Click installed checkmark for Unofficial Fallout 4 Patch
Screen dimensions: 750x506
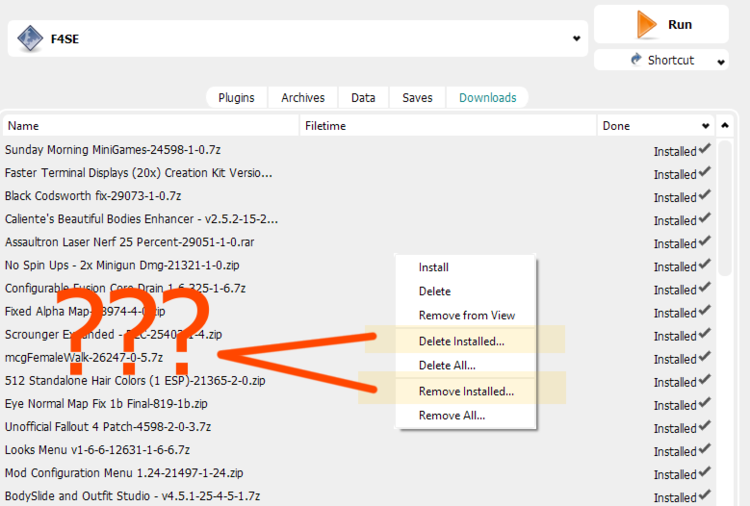point(706,426)
